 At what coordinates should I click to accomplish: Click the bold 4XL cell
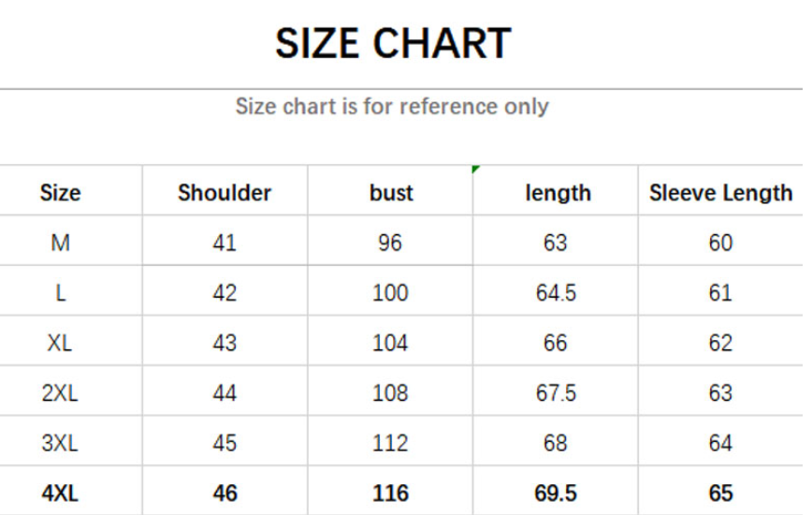[x=61, y=493]
